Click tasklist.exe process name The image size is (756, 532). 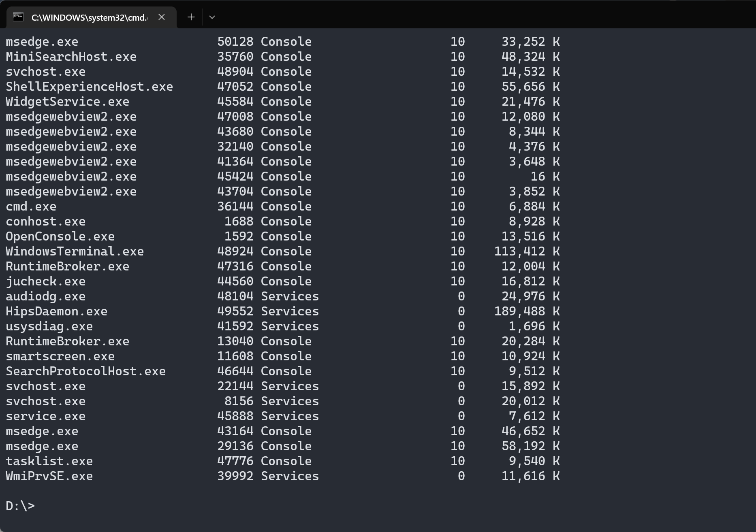click(49, 461)
